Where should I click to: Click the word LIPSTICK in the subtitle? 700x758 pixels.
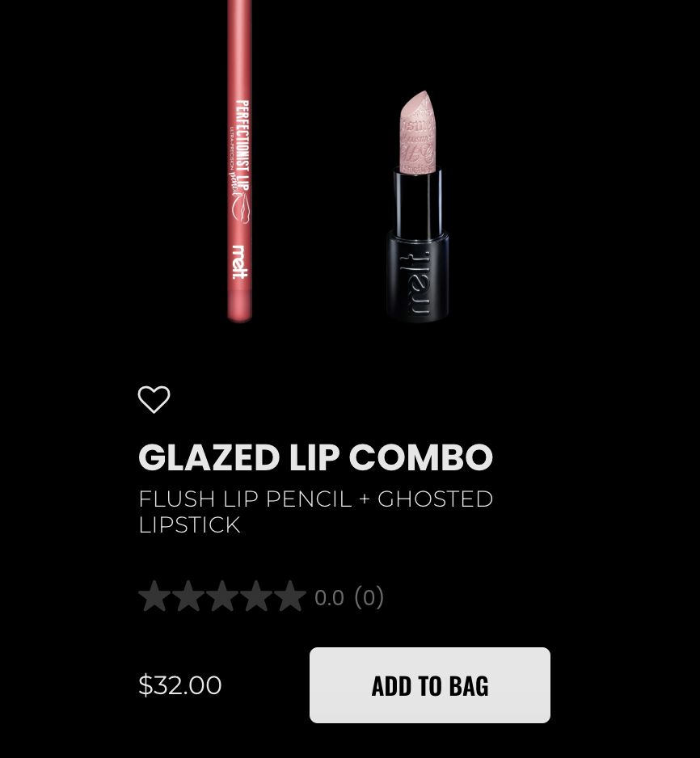click(x=189, y=525)
